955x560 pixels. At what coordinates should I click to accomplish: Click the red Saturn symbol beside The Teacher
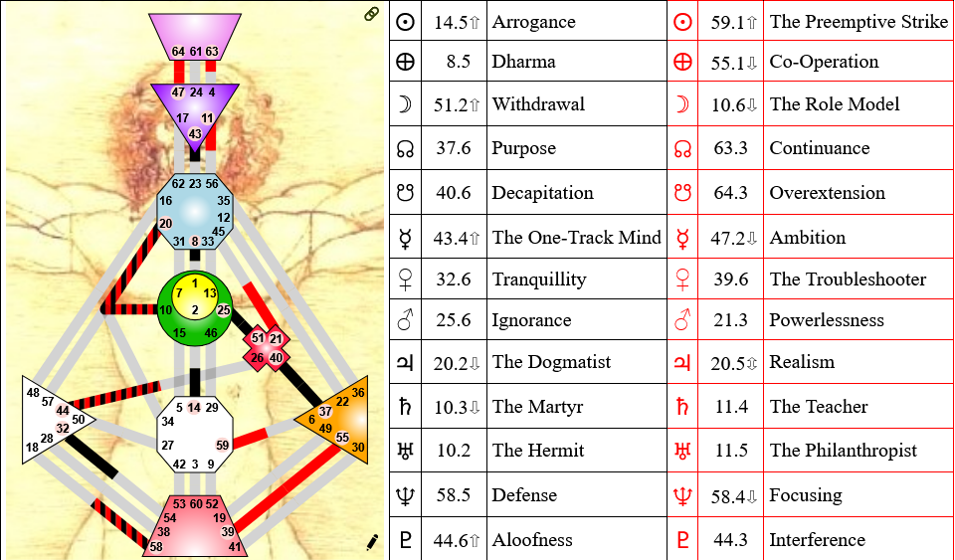682,407
